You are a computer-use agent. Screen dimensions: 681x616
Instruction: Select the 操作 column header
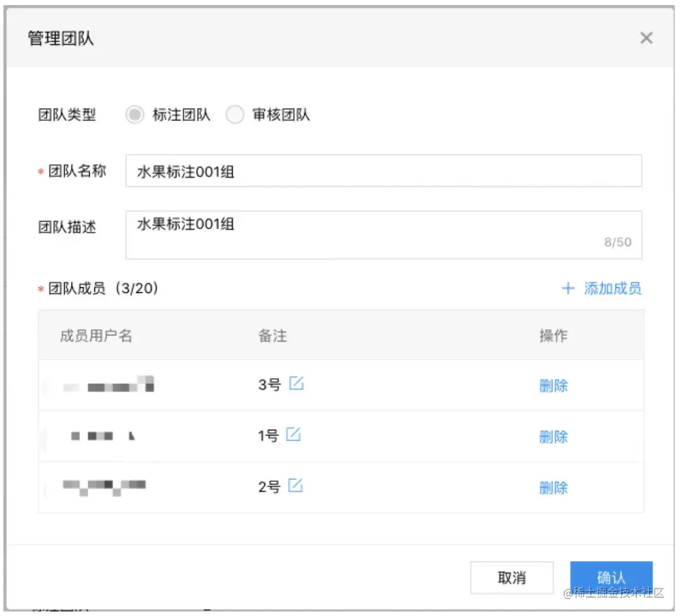(554, 335)
